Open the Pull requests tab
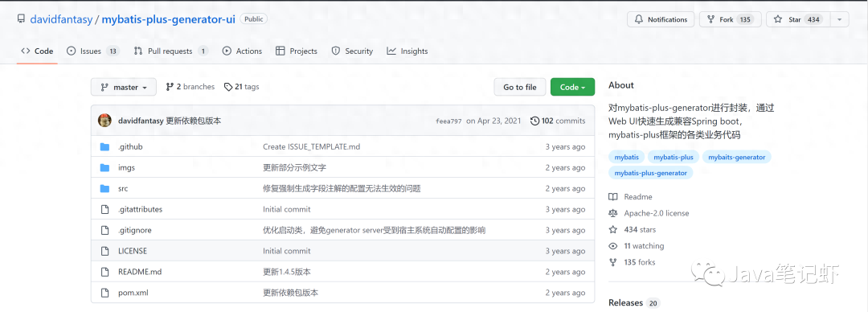 coord(171,51)
